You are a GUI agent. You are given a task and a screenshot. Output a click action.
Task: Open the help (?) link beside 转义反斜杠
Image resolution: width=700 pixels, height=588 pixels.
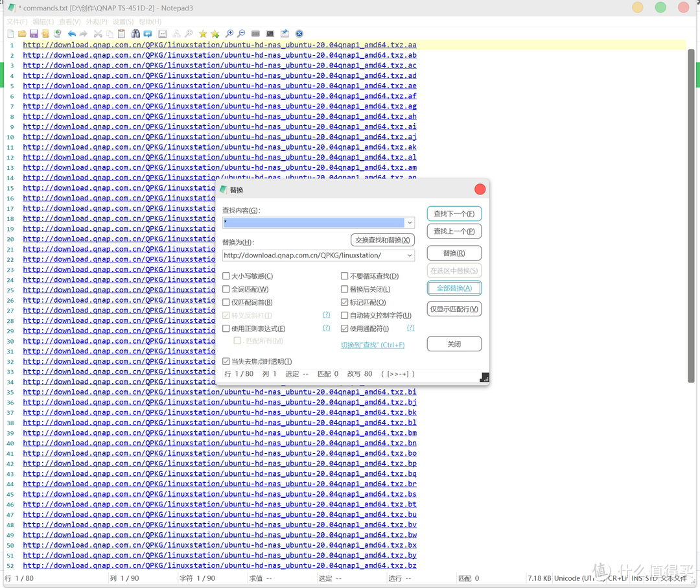326,315
